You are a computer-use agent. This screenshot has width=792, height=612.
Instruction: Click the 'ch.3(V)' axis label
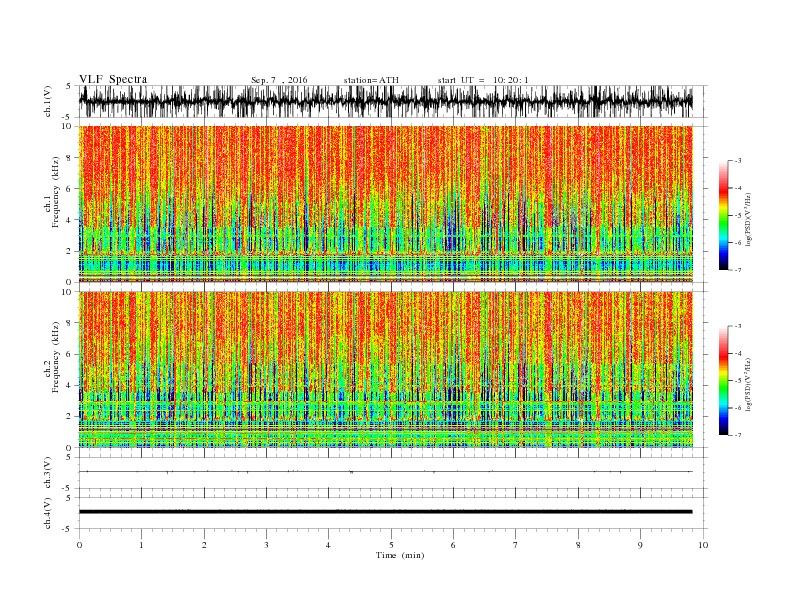pos(48,473)
